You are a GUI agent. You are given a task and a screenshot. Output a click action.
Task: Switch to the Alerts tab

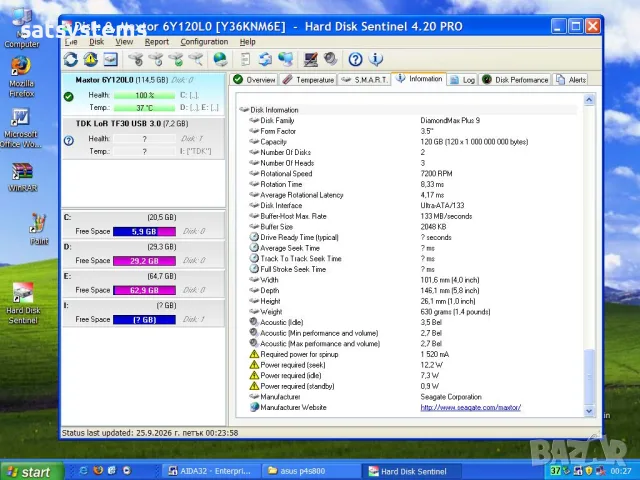(x=571, y=80)
